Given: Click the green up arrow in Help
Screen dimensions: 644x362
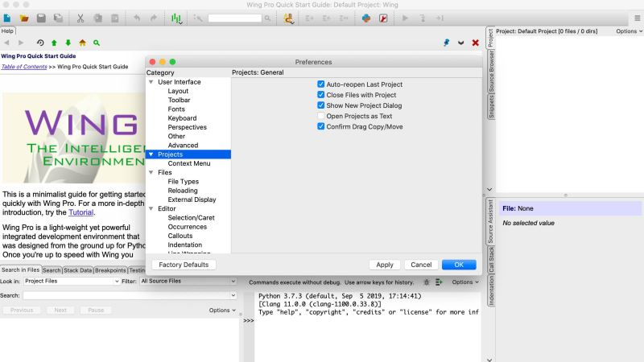Looking at the screenshot, I should point(54,43).
